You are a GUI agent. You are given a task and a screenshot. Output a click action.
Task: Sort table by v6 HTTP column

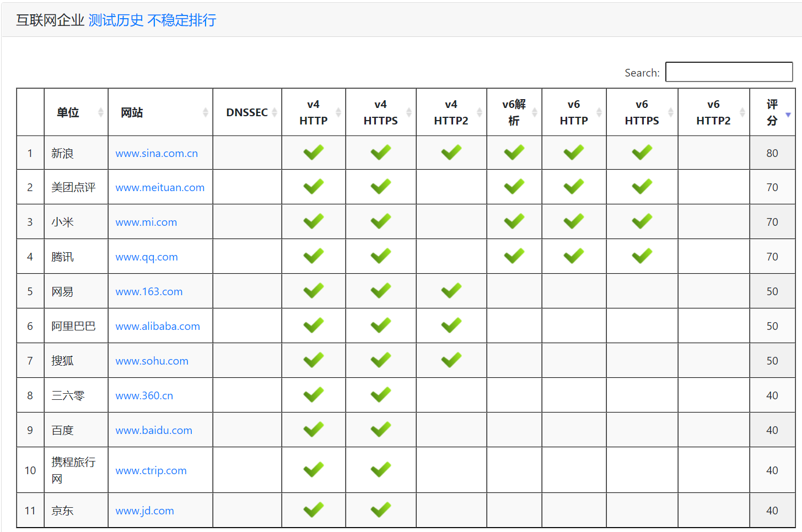tap(574, 112)
